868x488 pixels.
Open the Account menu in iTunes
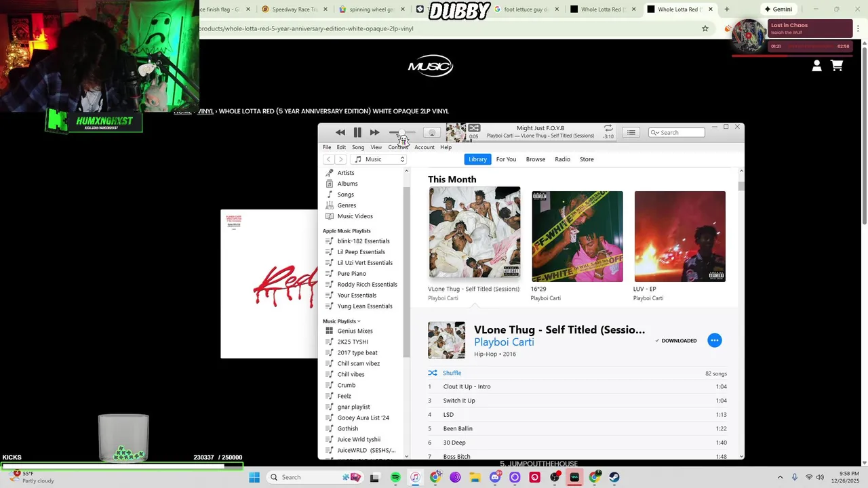coord(425,147)
